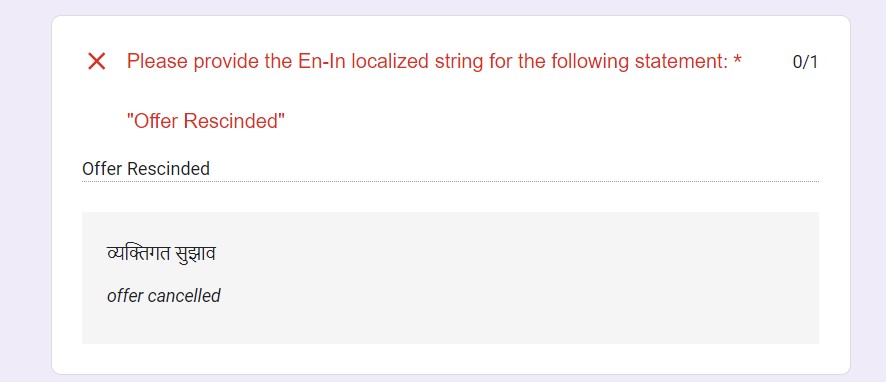Click the Hindi feedback heading व्यक्तिगत सुझाव
Screen dimensions: 886x382
[x=162, y=254]
